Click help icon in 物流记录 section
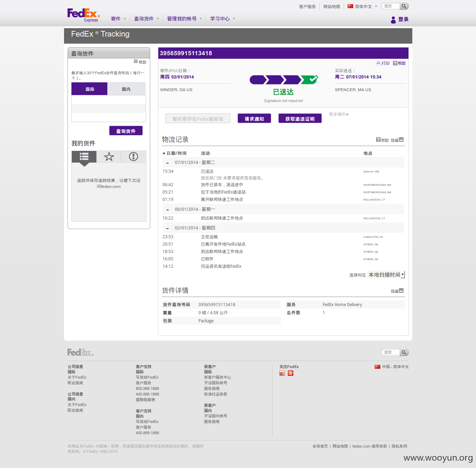The height and width of the screenshot is (468, 476). (378, 140)
